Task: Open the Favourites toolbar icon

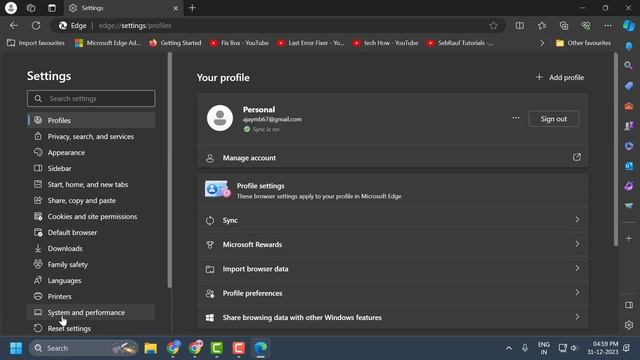Action: coord(542,25)
